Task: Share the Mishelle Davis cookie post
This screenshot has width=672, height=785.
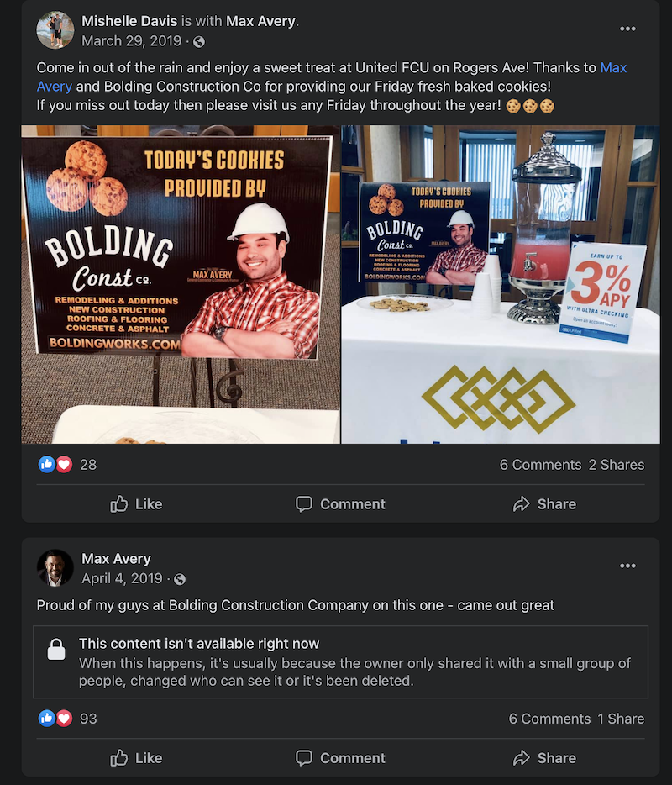Action: [544, 503]
